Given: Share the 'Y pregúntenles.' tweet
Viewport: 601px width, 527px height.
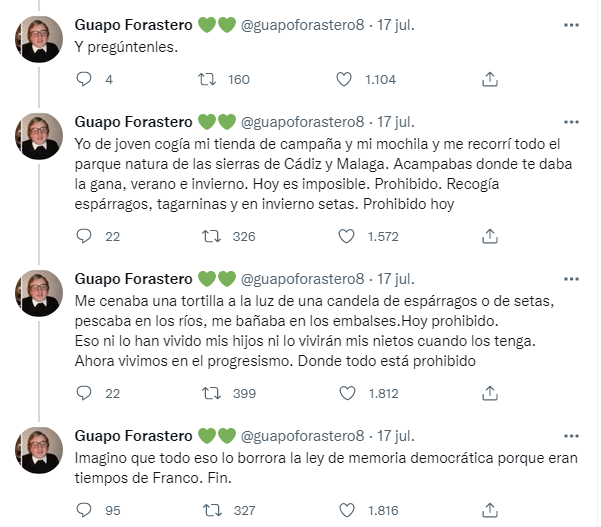Looking at the screenshot, I should click(490, 79).
